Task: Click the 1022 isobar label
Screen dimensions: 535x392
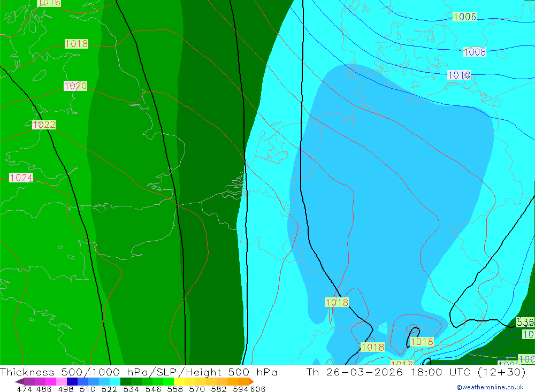Action: (44, 125)
